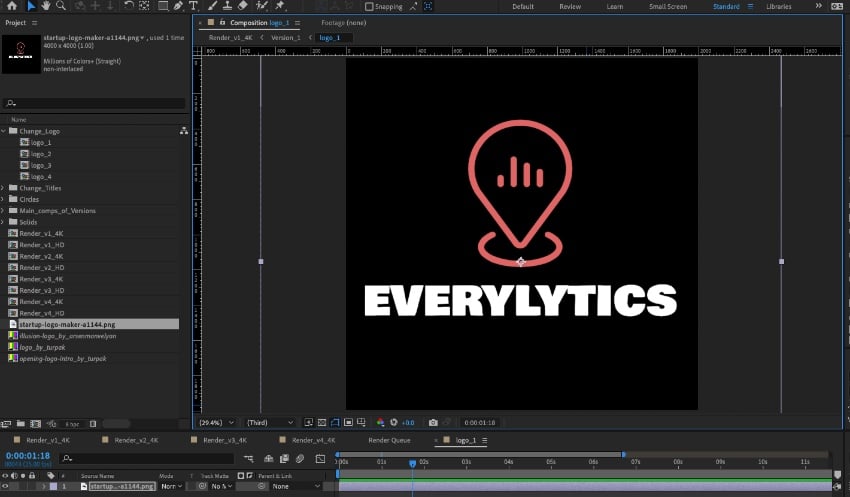Viewport: 850px width, 497px height.
Task: Go to the Home screen icon
Action: [11, 6]
